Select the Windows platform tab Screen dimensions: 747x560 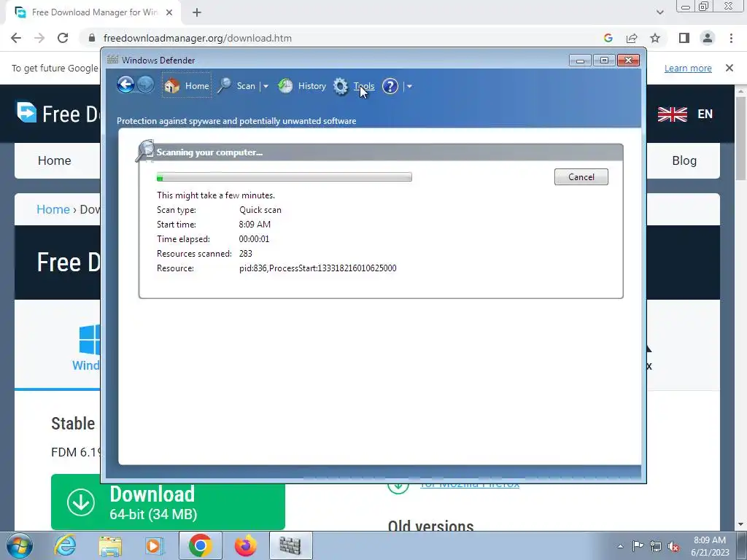point(86,348)
